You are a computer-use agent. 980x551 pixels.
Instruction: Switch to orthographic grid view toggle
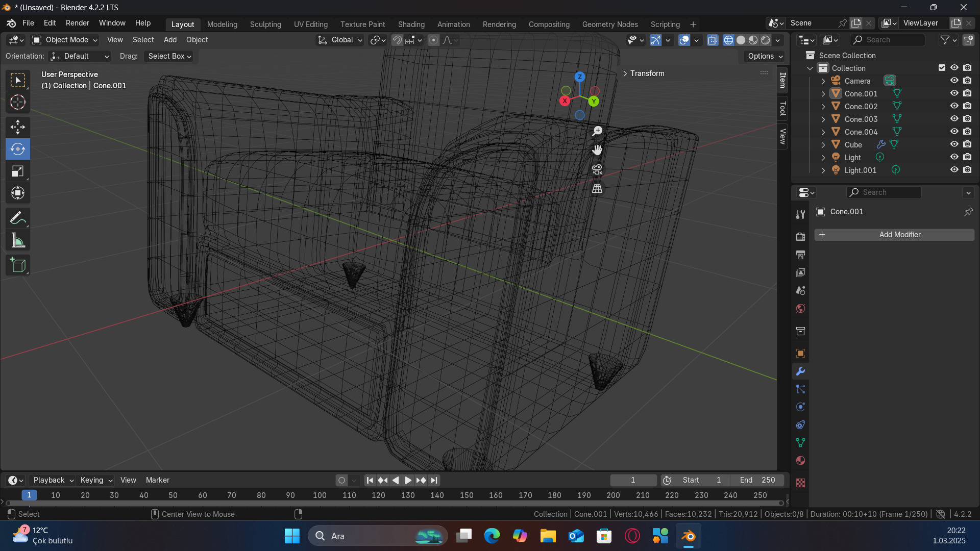tap(597, 189)
